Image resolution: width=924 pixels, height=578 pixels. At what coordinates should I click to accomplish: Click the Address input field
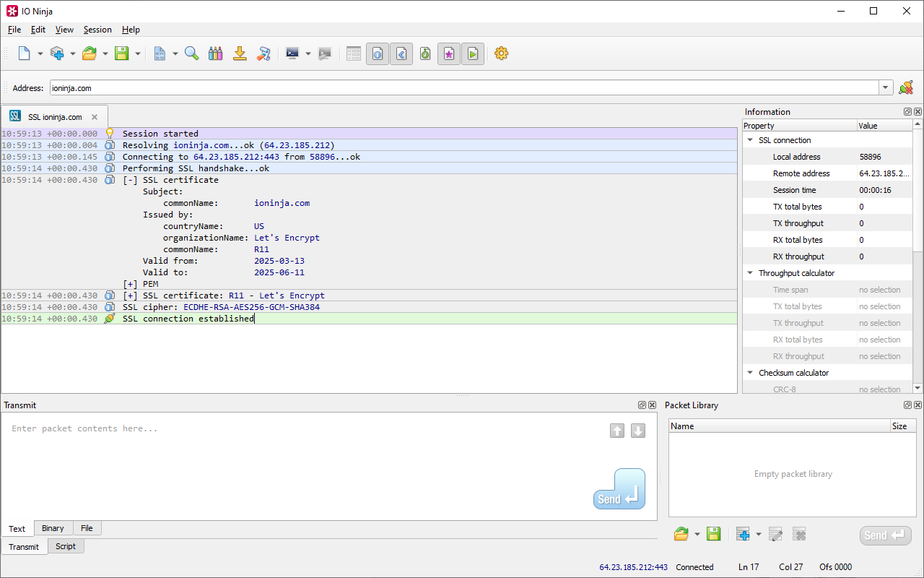[x=464, y=88]
